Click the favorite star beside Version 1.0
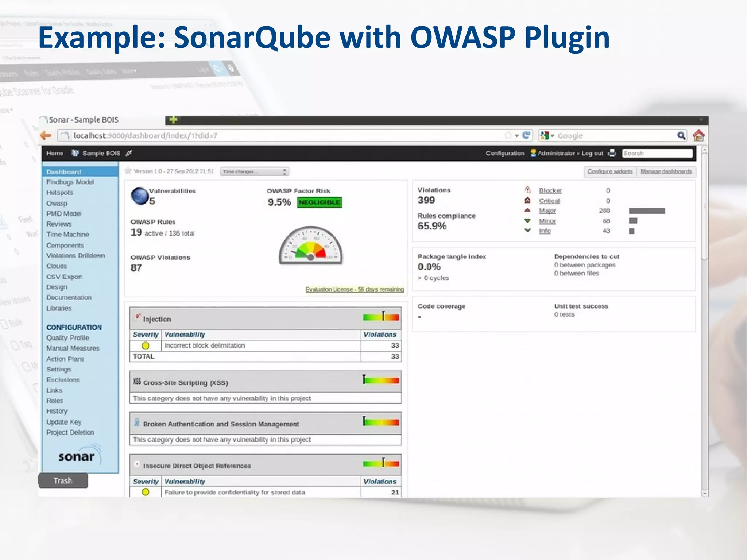Image resolution: width=747 pixels, height=560 pixels. (x=128, y=171)
